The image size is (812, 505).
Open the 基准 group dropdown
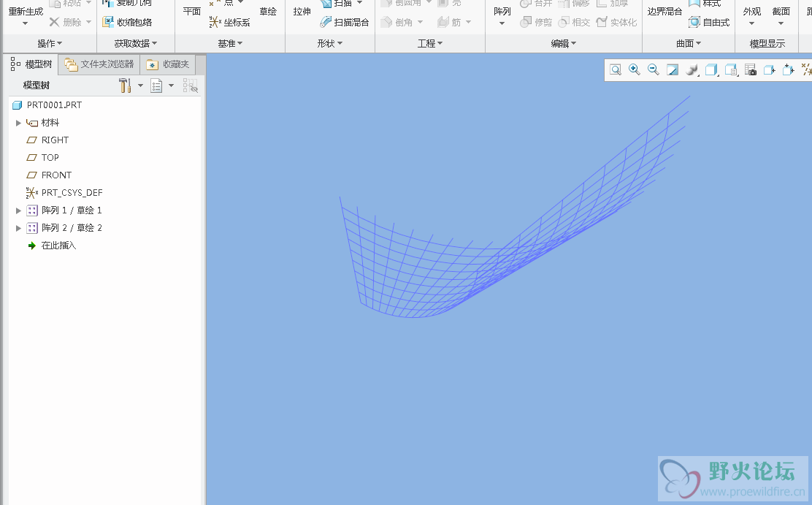point(230,44)
